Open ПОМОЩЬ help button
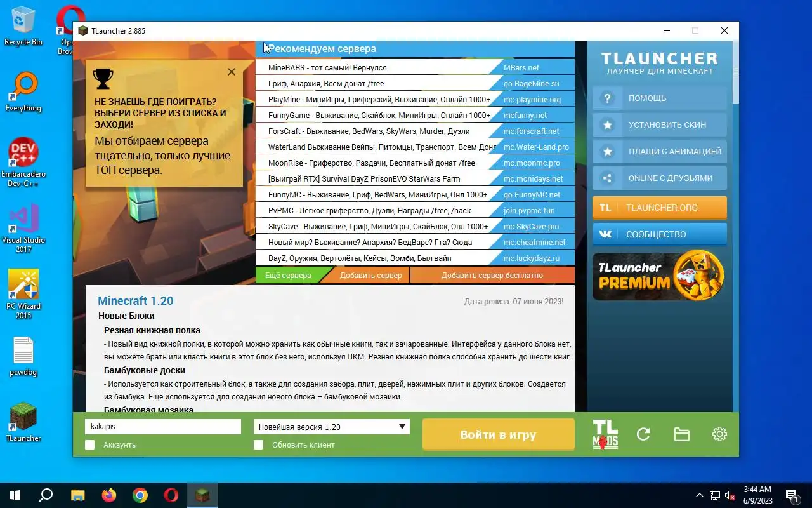The width and height of the screenshot is (812, 508). point(660,98)
